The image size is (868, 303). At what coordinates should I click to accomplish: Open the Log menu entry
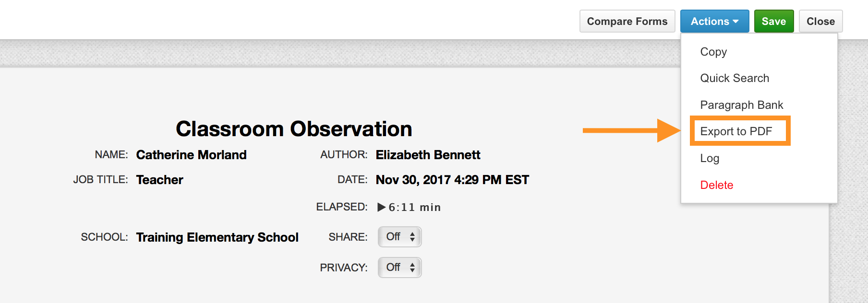(x=710, y=158)
